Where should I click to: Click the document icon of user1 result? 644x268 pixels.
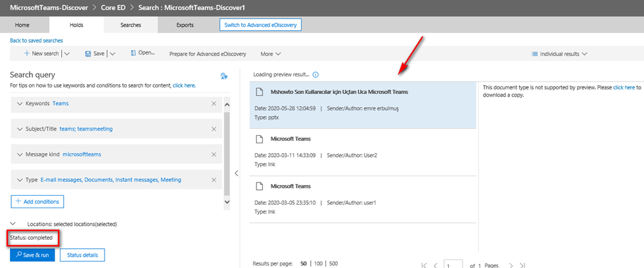click(259, 187)
